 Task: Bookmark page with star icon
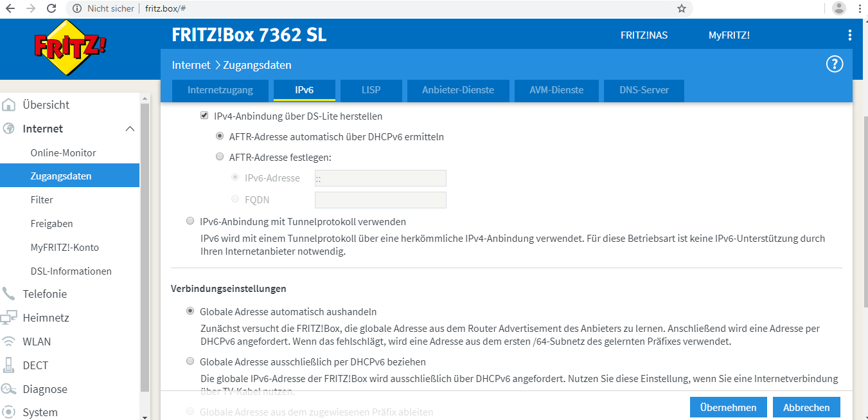click(x=682, y=8)
